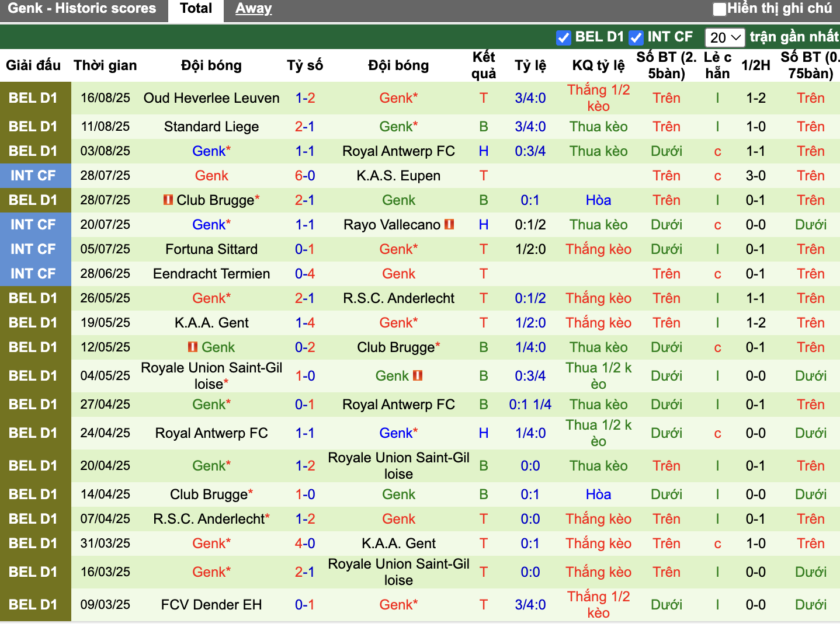
Task: Click result H on 24/04/25 row
Action: (484, 433)
